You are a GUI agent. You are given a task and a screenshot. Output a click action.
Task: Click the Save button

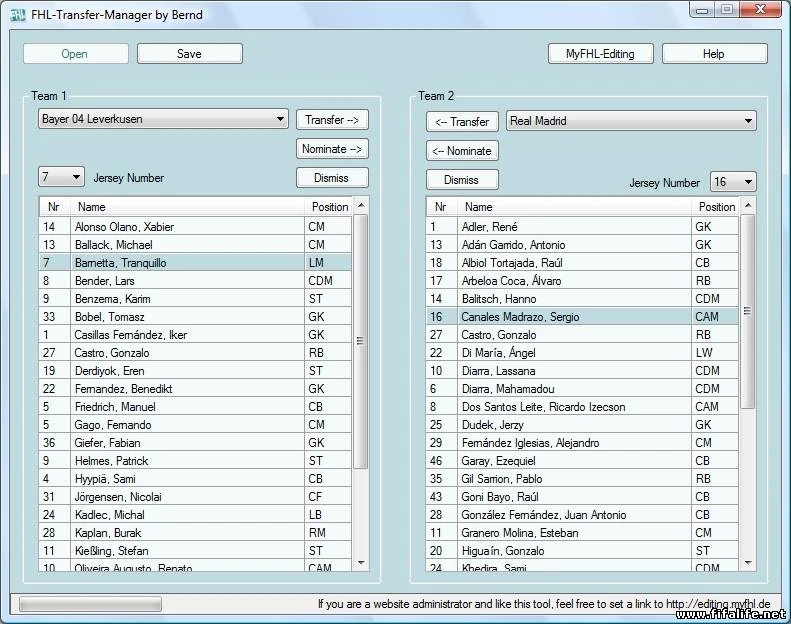190,54
